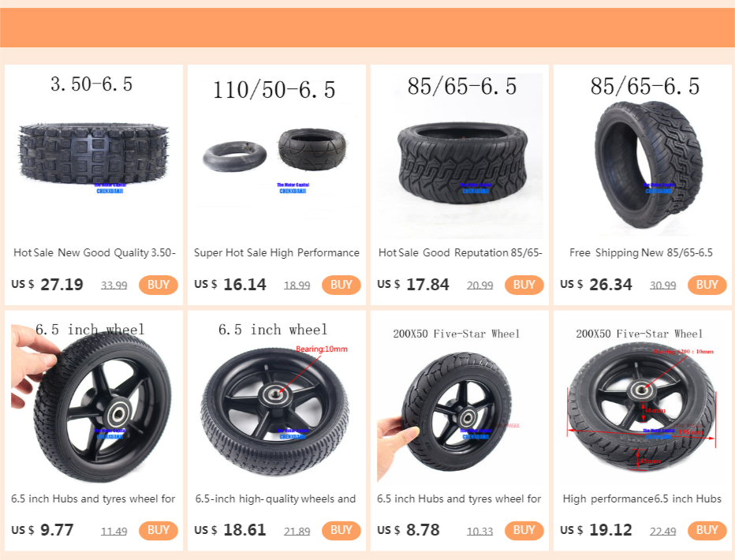Click BUY for the 18.61 wheel
Viewport: 735px width, 560px height.
point(341,531)
